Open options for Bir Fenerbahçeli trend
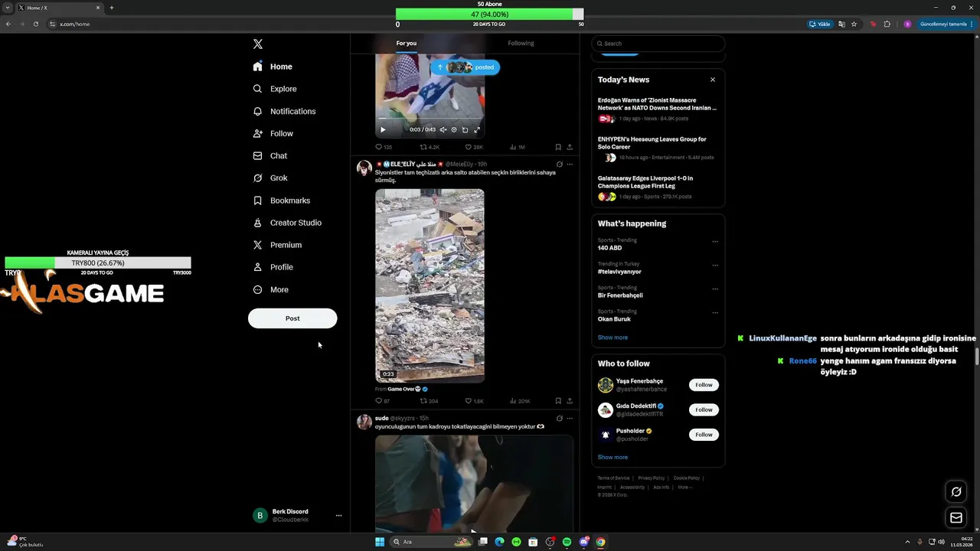Image resolution: width=980 pixels, height=551 pixels. pos(715,289)
